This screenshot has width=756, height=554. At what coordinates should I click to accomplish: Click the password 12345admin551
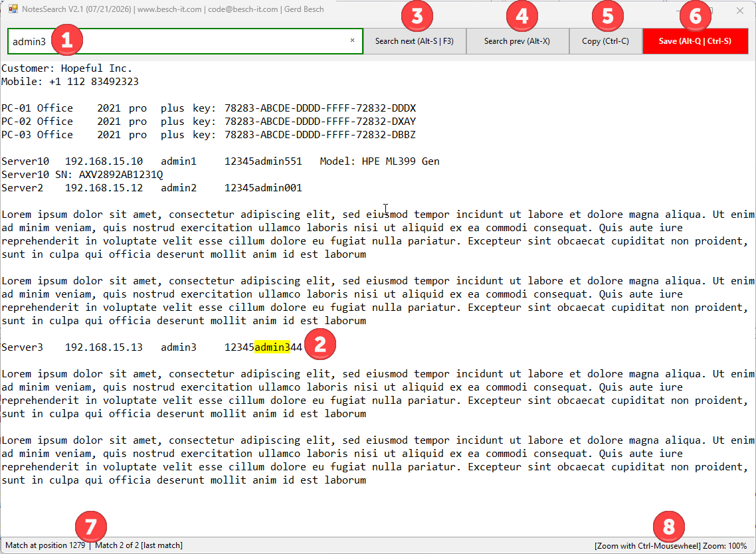pos(263,161)
